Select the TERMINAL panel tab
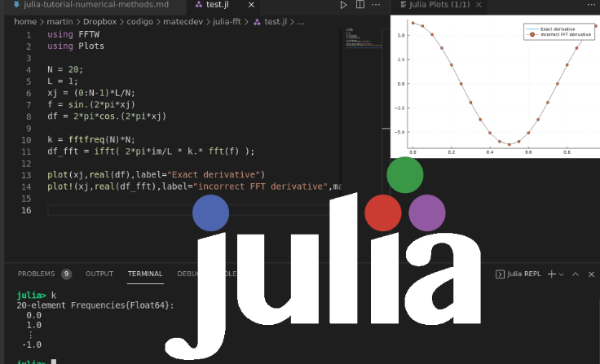The width and height of the screenshot is (600, 364). pos(145,274)
